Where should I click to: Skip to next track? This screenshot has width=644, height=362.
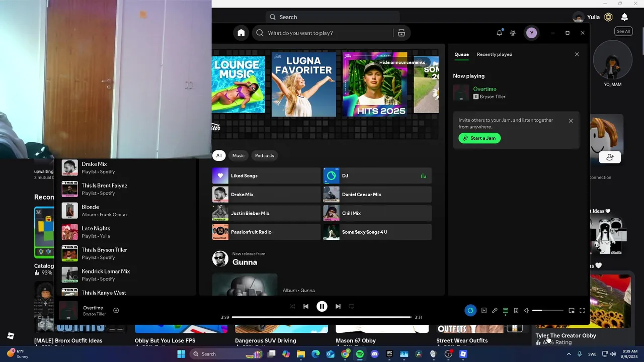(338, 306)
